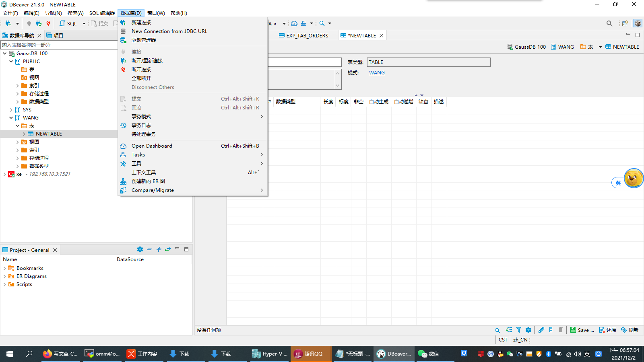The height and width of the screenshot is (362, 644).
Task: Refresh table data using the 刷新 icon
Action: coord(630,330)
